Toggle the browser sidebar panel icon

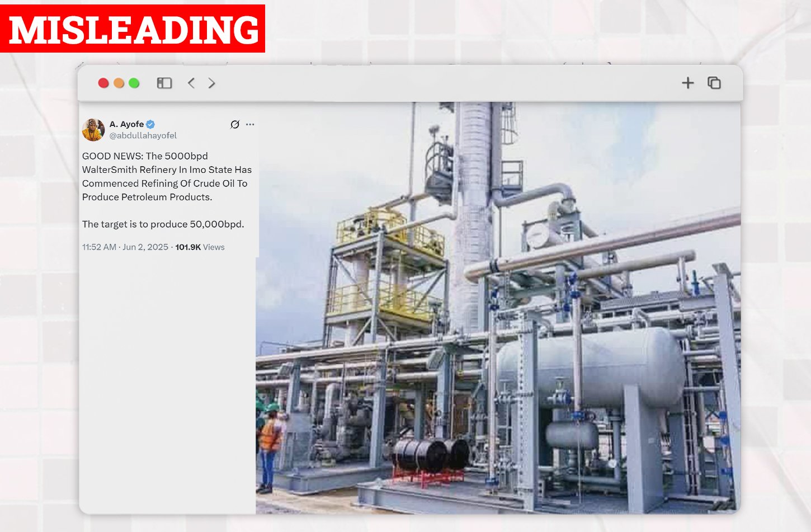tap(164, 83)
